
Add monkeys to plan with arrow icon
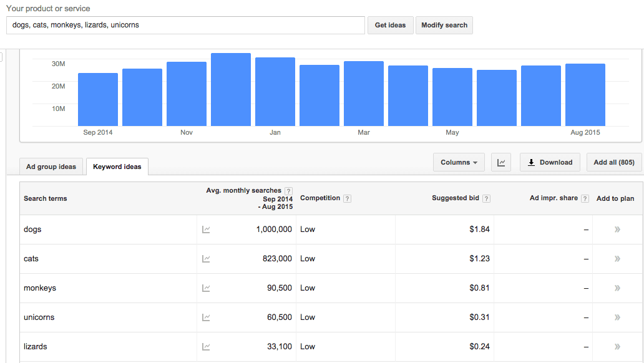coord(617,288)
